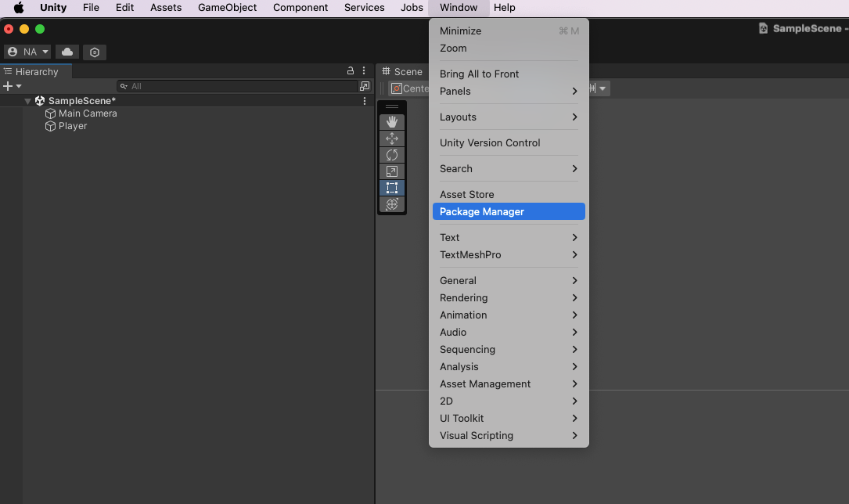The height and width of the screenshot is (504, 849).
Task: Select the Move tool in Scene toolbar
Action: coord(392,139)
